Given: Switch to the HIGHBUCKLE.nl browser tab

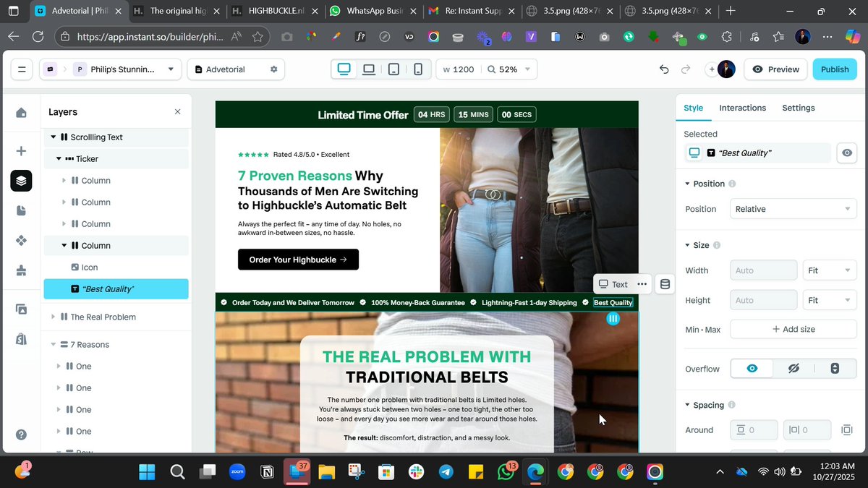Looking at the screenshot, I should point(274,11).
